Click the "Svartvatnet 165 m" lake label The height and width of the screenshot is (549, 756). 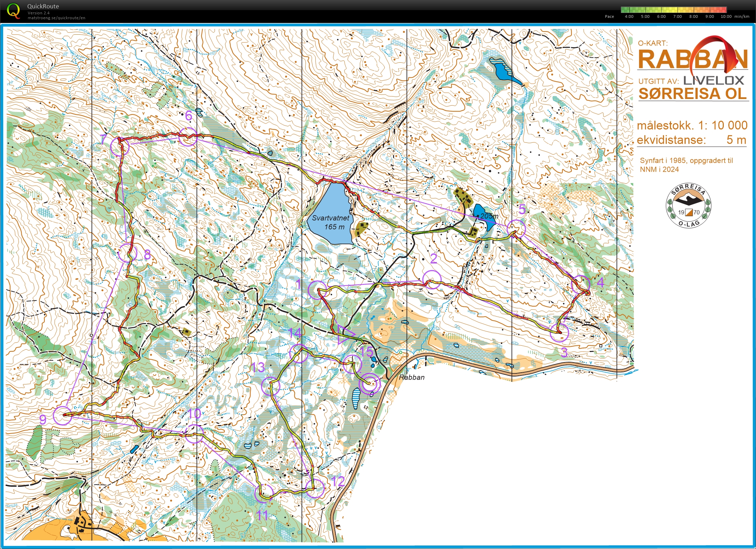[330, 222]
